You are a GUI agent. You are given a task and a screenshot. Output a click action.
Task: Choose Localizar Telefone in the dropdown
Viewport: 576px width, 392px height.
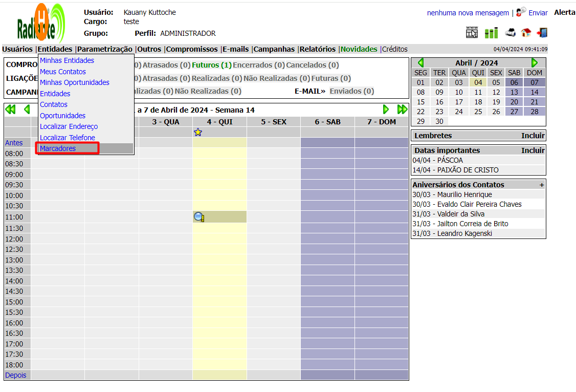68,138
